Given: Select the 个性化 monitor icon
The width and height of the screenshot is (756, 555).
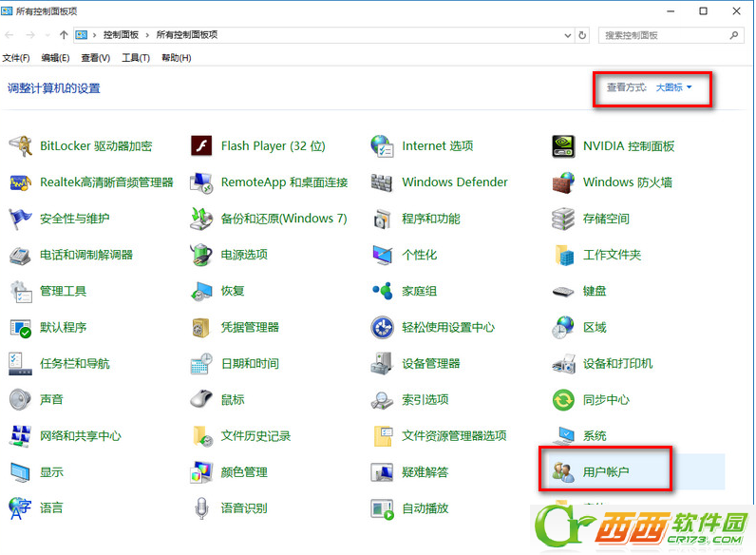Looking at the screenshot, I should coord(383,255).
